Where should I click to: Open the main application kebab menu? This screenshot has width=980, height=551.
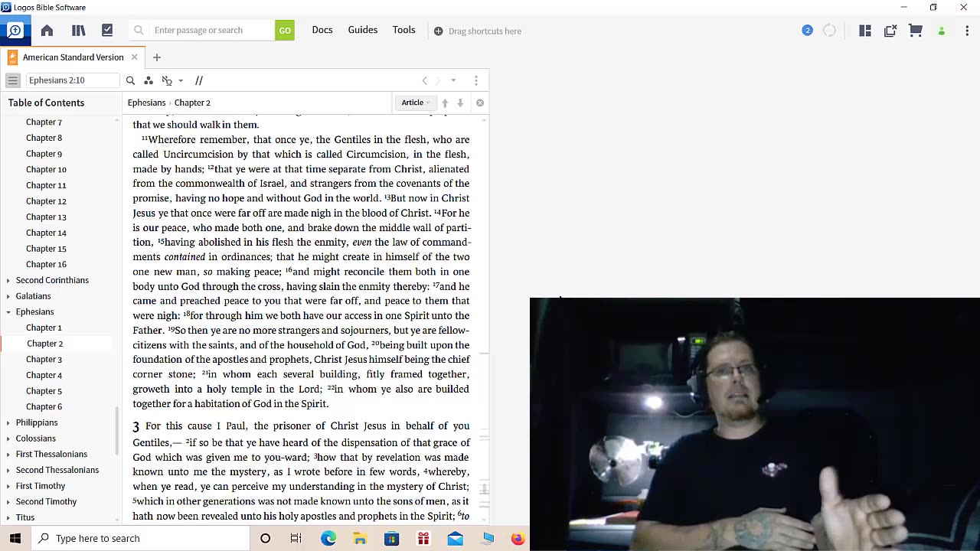(968, 31)
